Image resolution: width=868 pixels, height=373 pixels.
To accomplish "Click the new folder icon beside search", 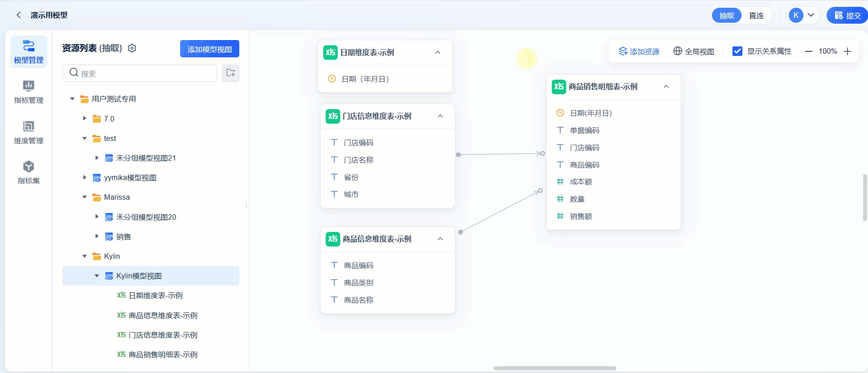I will (231, 73).
